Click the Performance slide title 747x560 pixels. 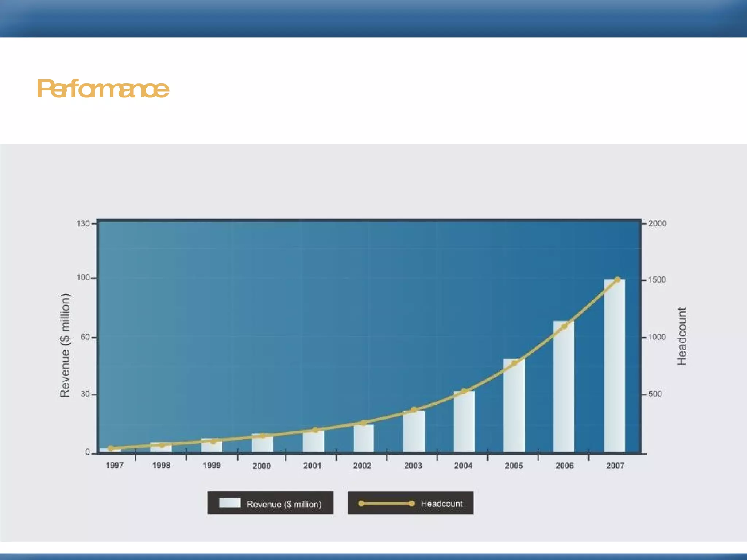pyautogui.click(x=103, y=89)
